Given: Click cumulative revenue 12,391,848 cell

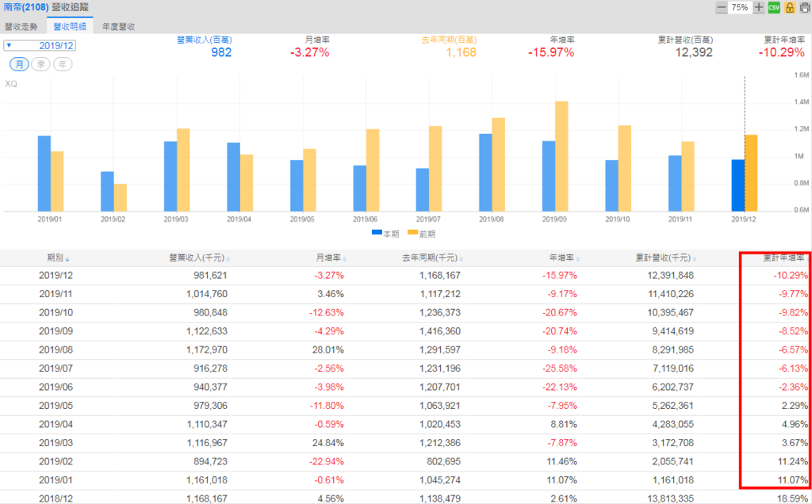Looking at the screenshot, I should tap(670, 276).
